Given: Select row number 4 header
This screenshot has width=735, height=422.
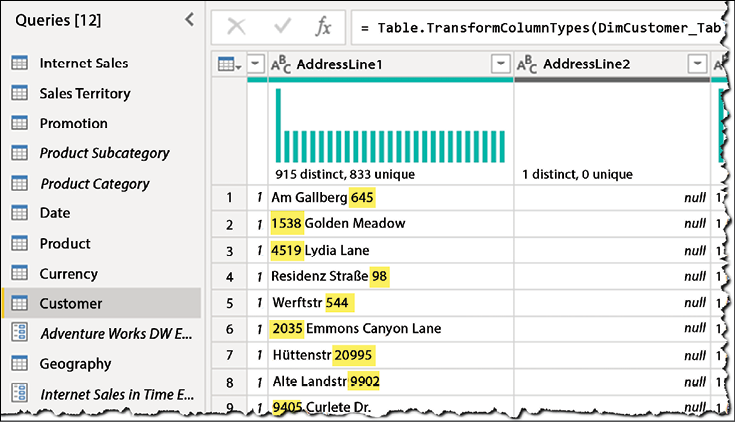Looking at the screenshot, I should point(229,277).
